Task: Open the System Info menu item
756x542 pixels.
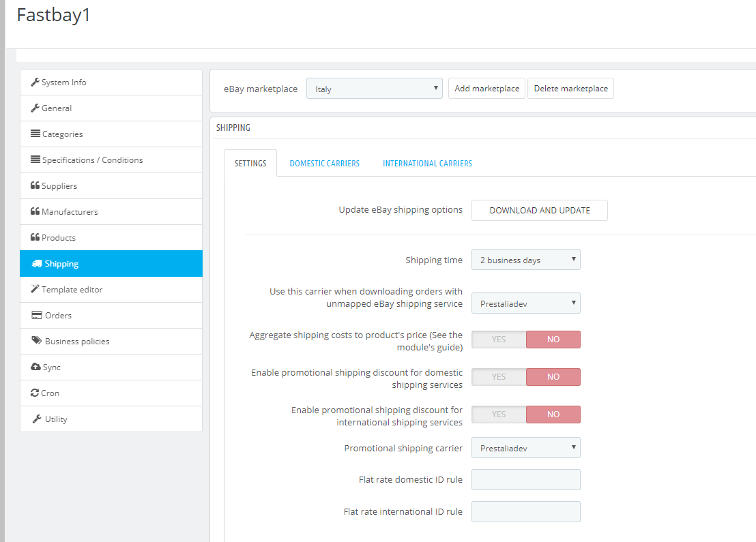Action: [111, 82]
